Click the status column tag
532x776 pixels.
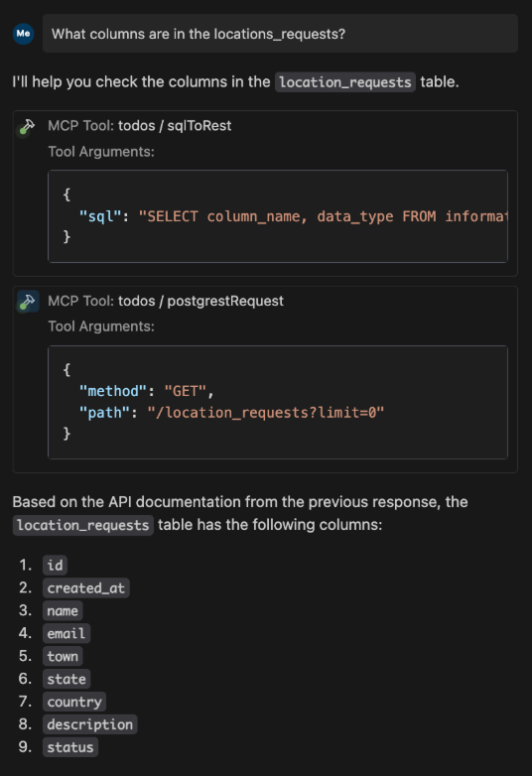tap(70, 747)
